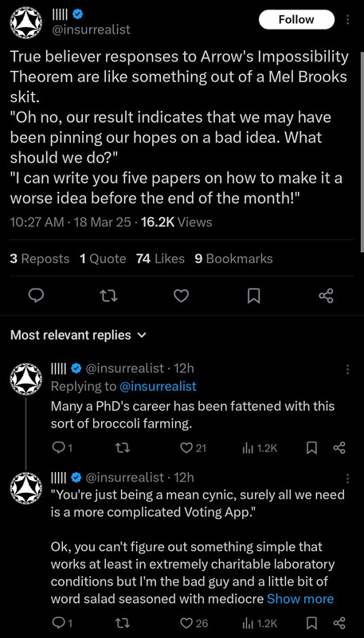Image resolution: width=364 pixels, height=638 pixels.
Task: View the 74 Likes list
Action: tap(160, 258)
